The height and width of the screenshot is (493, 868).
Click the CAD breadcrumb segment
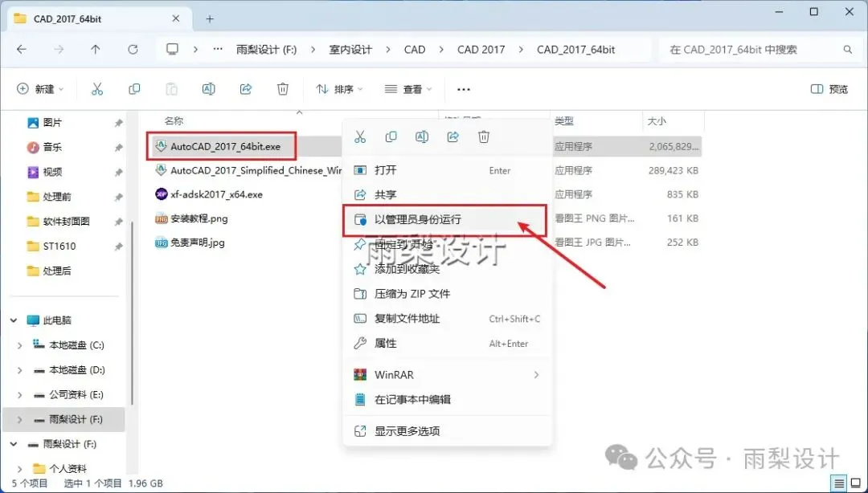pos(415,49)
